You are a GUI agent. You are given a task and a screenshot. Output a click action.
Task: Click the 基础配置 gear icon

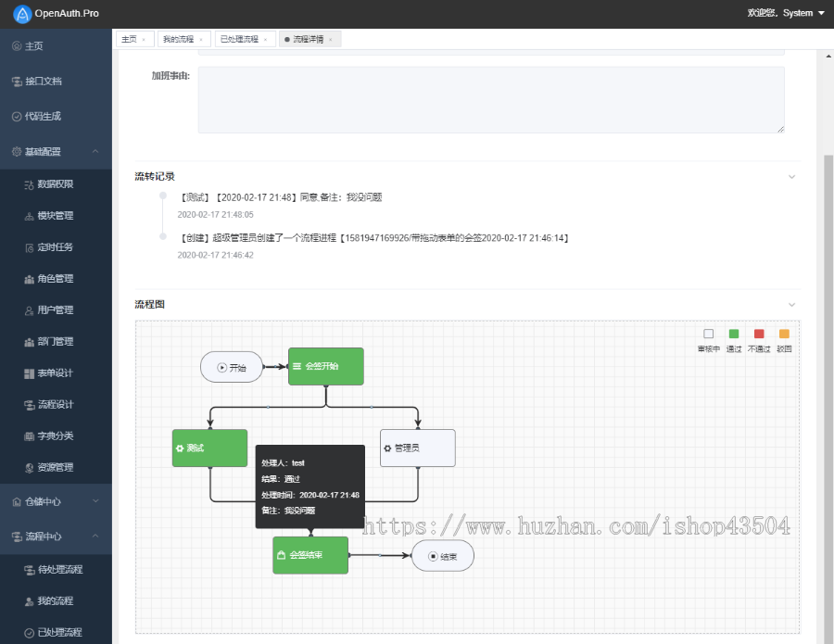click(17, 152)
